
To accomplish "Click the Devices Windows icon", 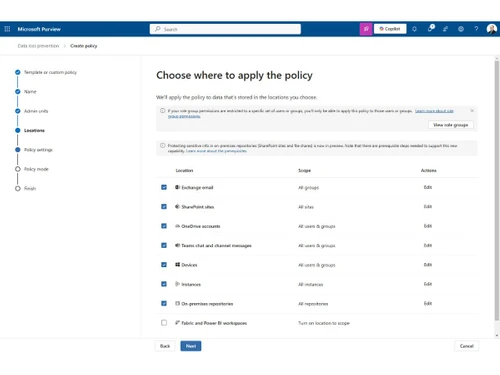I will click(x=177, y=265).
